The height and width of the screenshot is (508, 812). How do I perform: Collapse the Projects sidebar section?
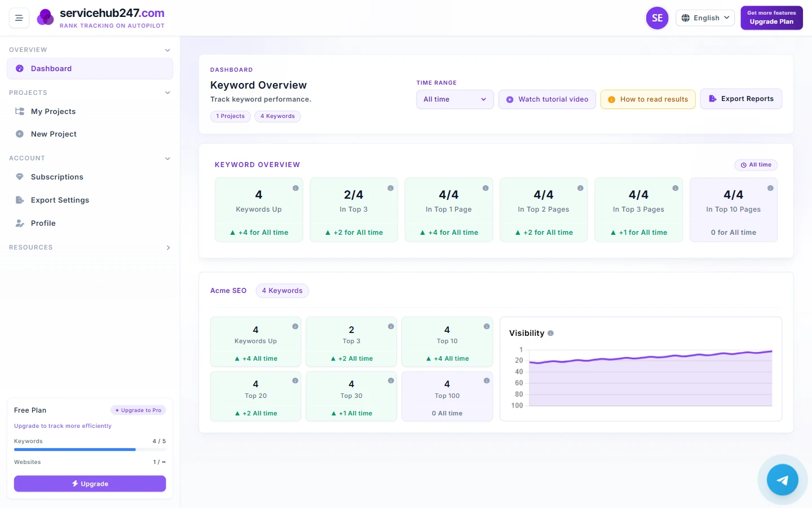pos(167,93)
